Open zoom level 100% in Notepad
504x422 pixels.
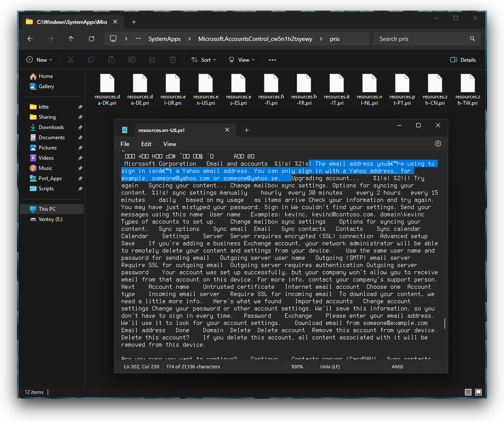tap(297, 367)
